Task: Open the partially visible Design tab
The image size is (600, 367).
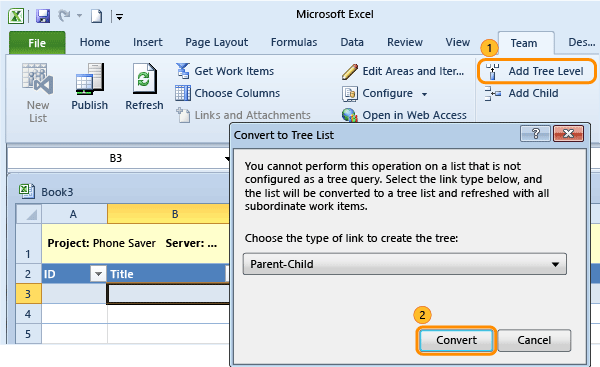Action: (x=582, y=42)
